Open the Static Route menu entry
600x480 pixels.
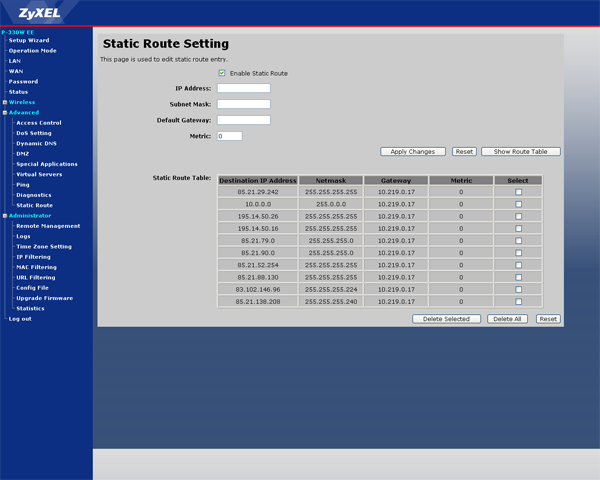(x=34, y=205)
